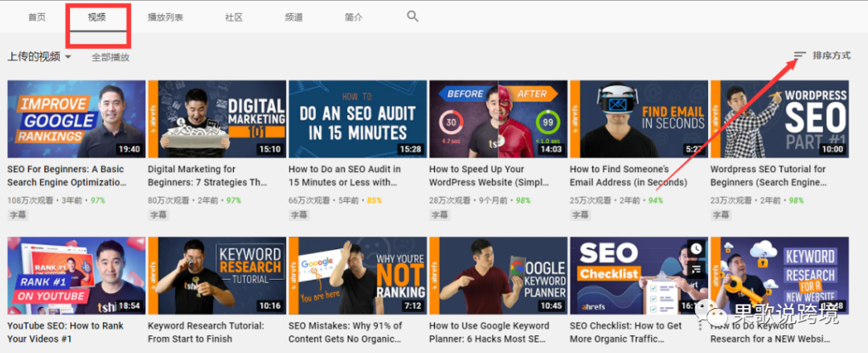Screen dimensions: 868x353
Task: Click the Find Email in Seconds thumbnail
Action: (639, 119)
